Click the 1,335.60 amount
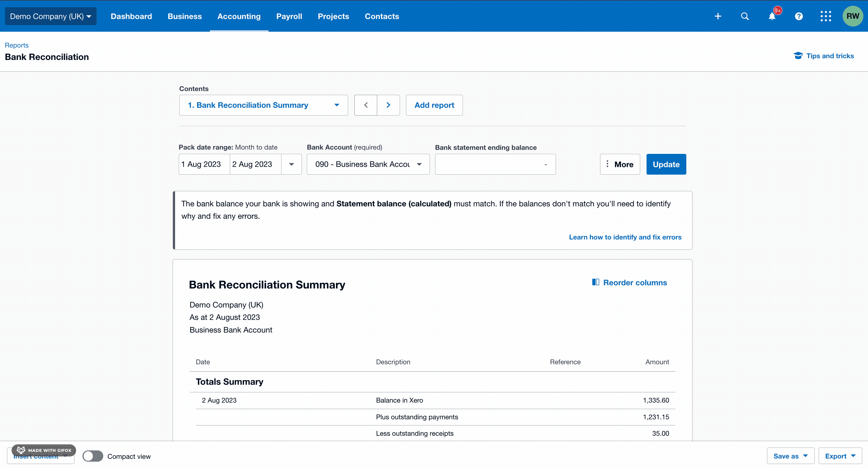Image resolution: width=868 pixels, height=468 pixels. pyautogui.click(x=656, y=400)
